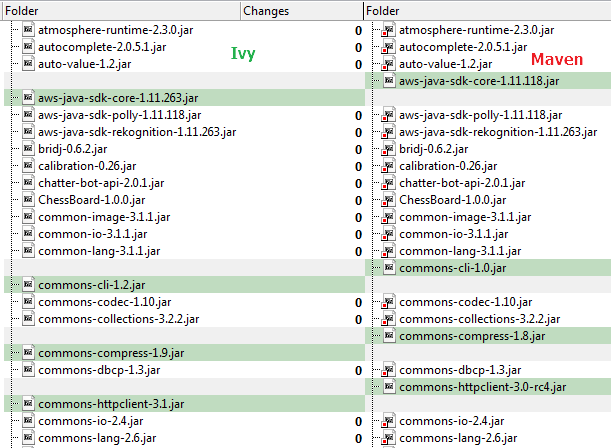The height and width of the screenshot is (448, 611).
Task: Select commons-cli-1.2.jar file name
Action: [92, 285]
